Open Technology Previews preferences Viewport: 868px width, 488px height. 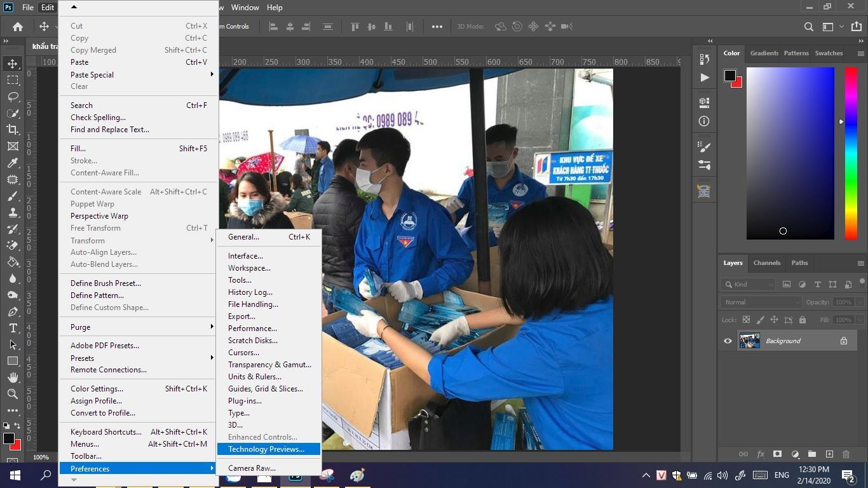[x=268, y=449]
